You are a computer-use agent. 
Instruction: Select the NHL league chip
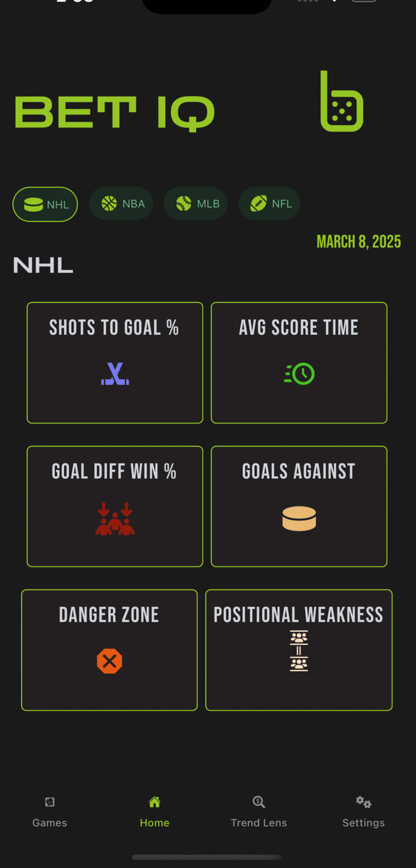(x=45, y=204)
